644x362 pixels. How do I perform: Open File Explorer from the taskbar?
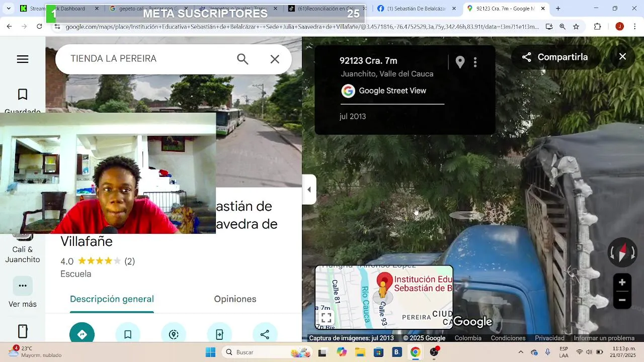coord(360,352)
